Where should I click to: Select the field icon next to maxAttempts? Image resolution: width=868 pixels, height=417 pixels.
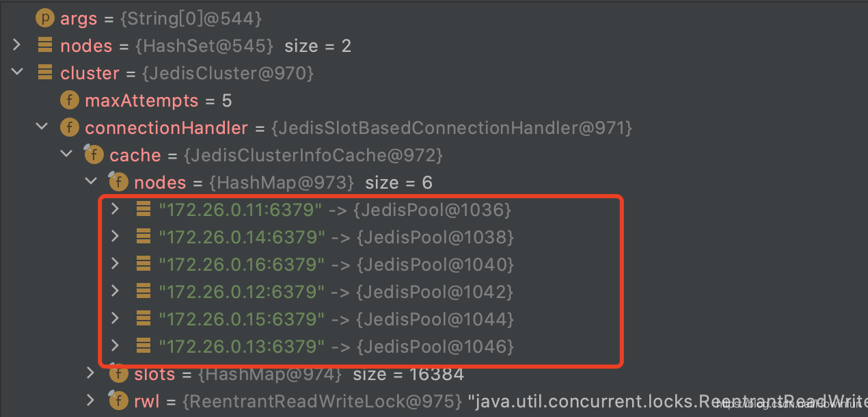click(69, 100)
